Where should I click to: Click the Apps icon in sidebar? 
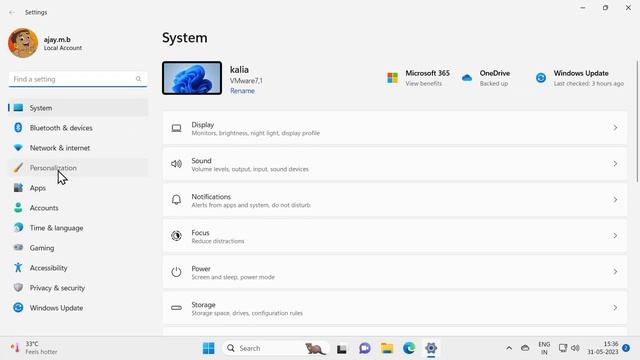coord(18,187)
